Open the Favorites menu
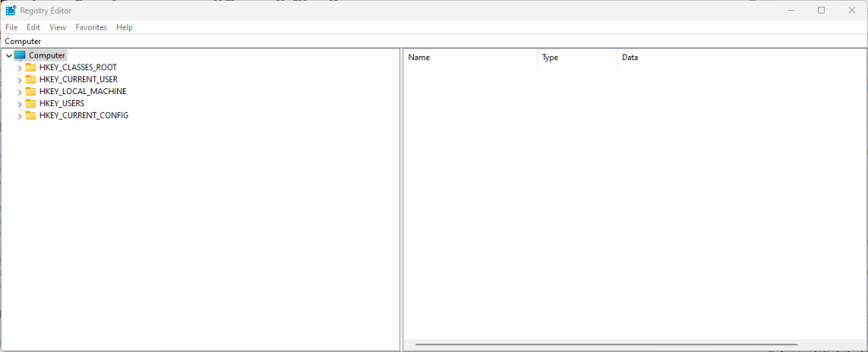The width and height of the screenshot is (868, 352). (x=92, y=27)
